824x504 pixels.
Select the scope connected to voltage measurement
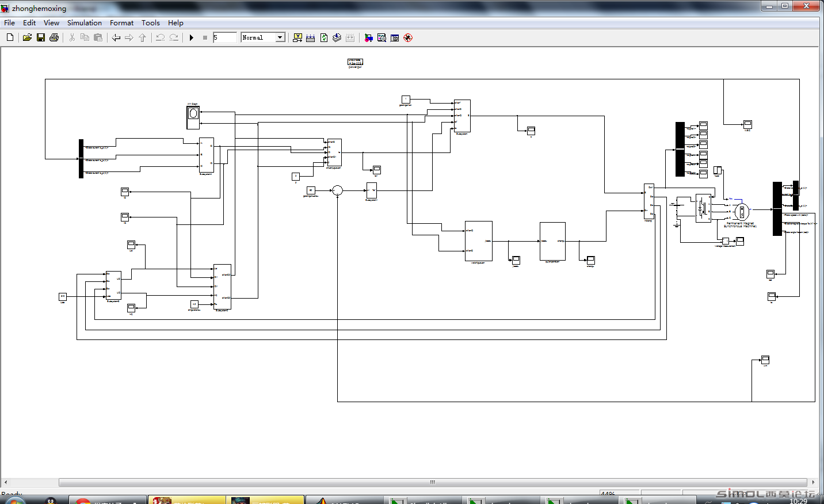pos(740,241)
